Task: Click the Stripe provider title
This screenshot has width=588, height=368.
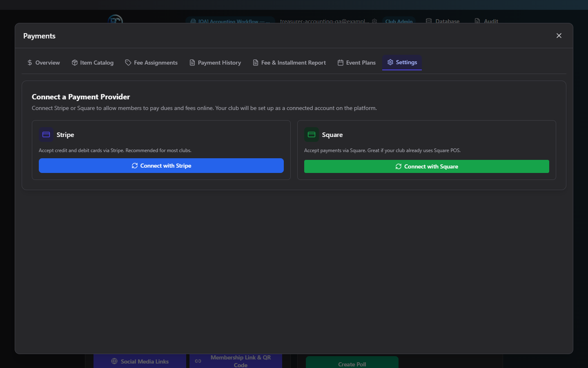Action: 65,135
